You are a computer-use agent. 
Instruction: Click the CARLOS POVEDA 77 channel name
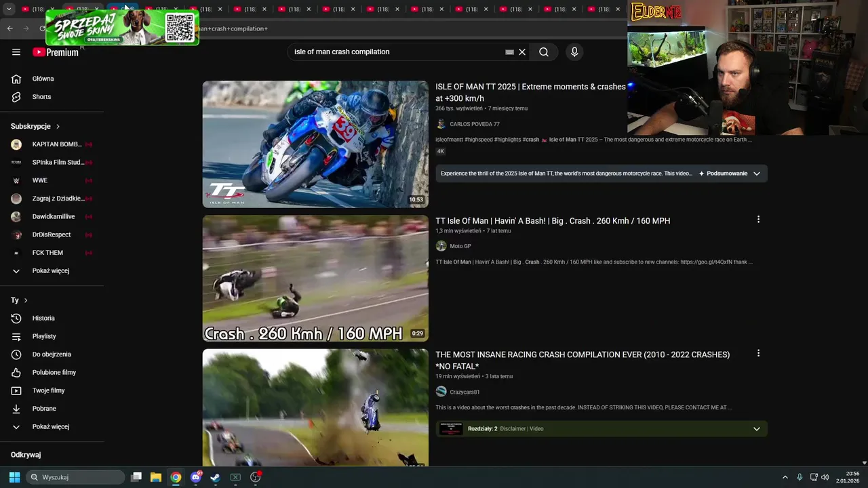pos(475,124)
